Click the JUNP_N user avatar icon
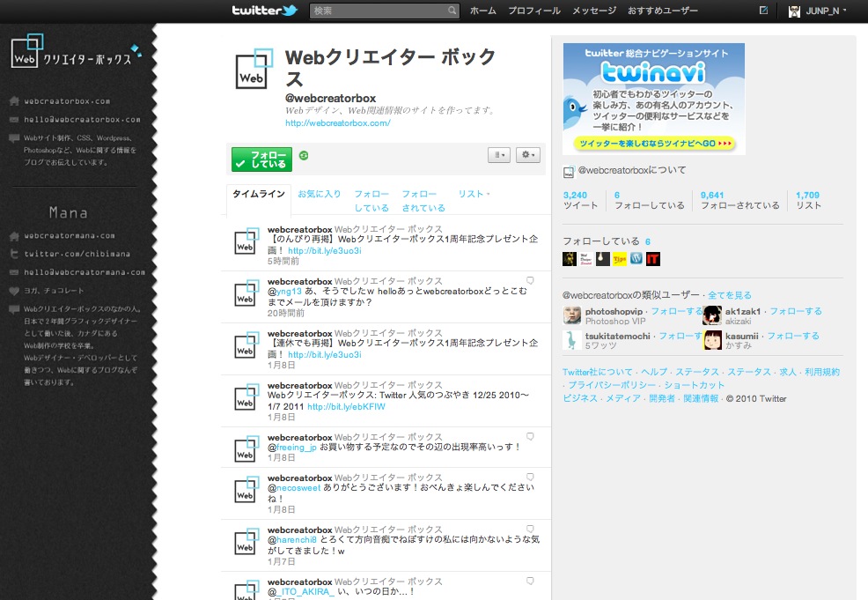The image size is (868, 600). point(794,11)
